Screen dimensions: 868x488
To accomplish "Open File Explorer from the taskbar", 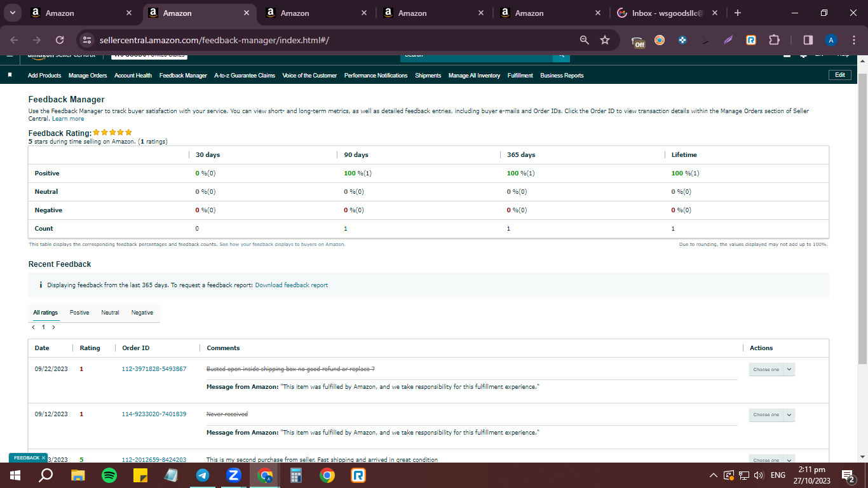I will pos(78,475).
